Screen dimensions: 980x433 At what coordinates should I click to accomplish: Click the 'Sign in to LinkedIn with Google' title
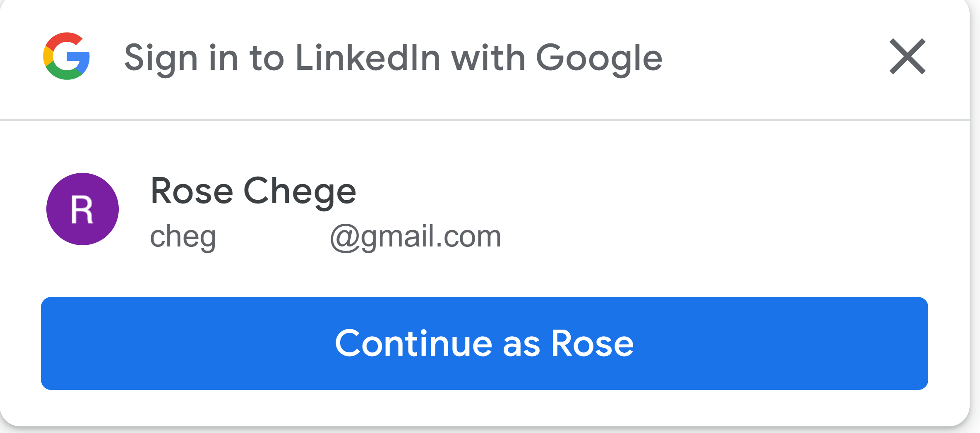pos(393,58)
